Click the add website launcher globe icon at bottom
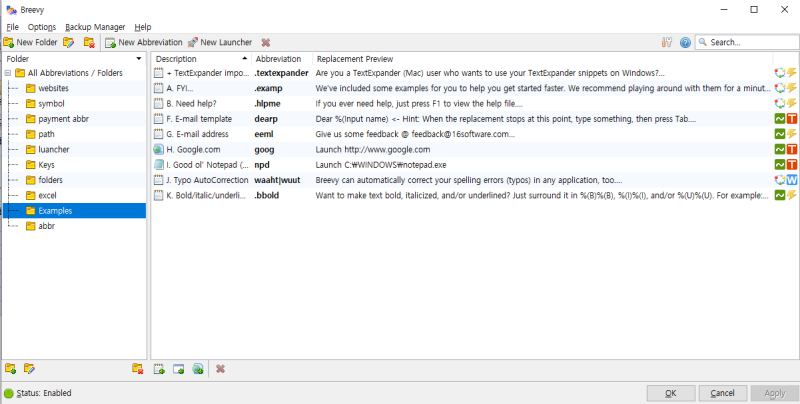This screenshot has height=404, width=800. click(x=198, y=368)
